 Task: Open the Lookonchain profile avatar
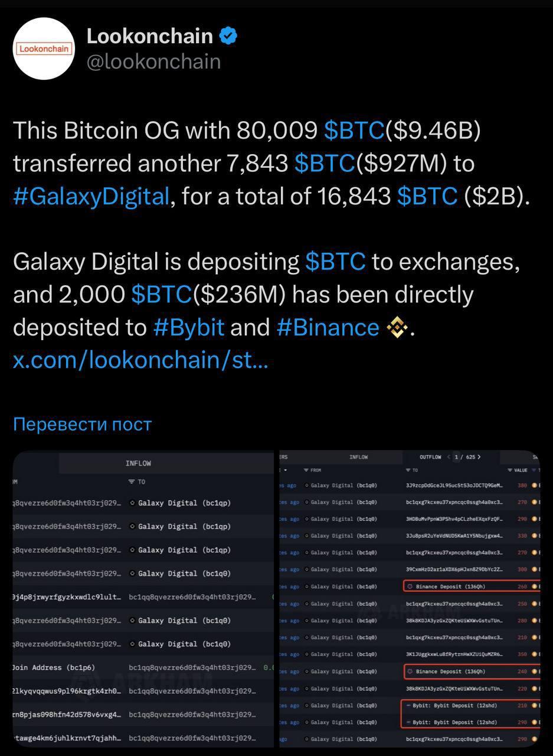tap(42, 48)
